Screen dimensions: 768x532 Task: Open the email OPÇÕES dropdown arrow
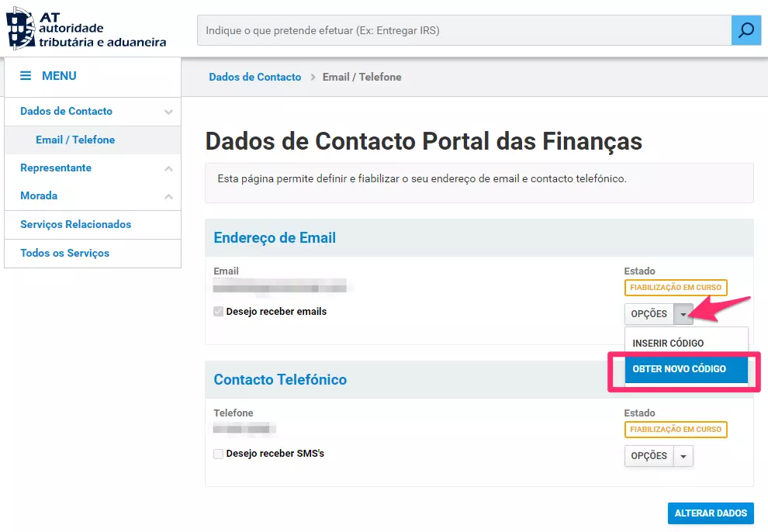pyautogui.click(x=683, y=314)
